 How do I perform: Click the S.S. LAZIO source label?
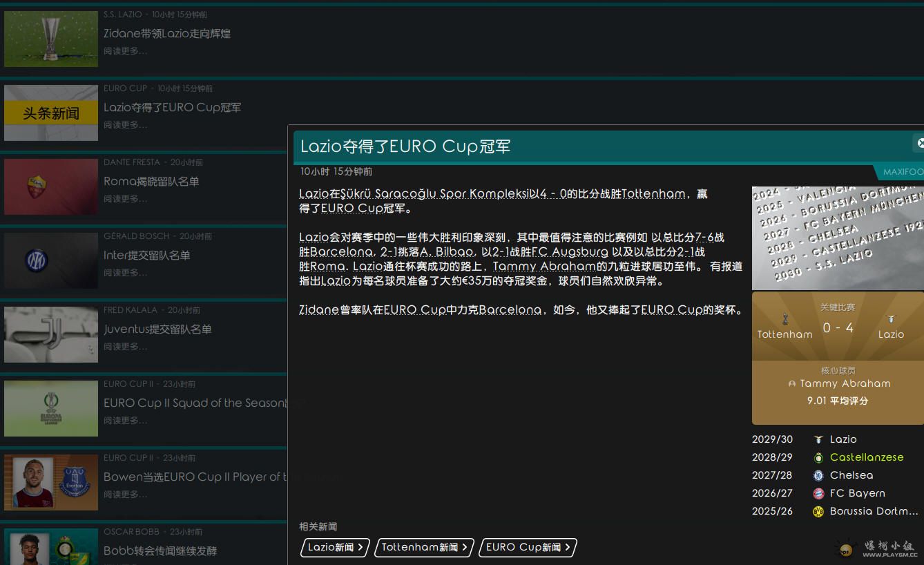point(123,15)
